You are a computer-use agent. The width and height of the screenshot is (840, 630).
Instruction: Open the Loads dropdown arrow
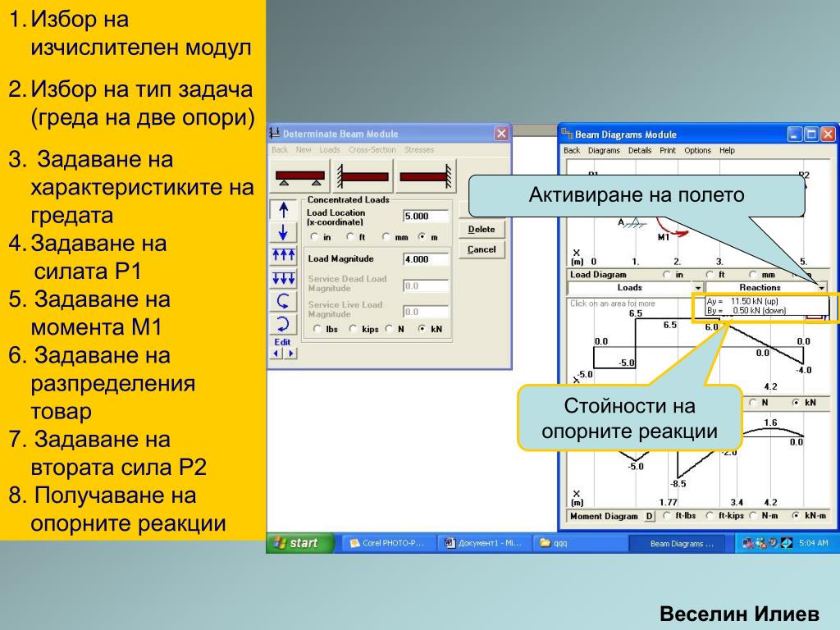(x=697, y=288)
